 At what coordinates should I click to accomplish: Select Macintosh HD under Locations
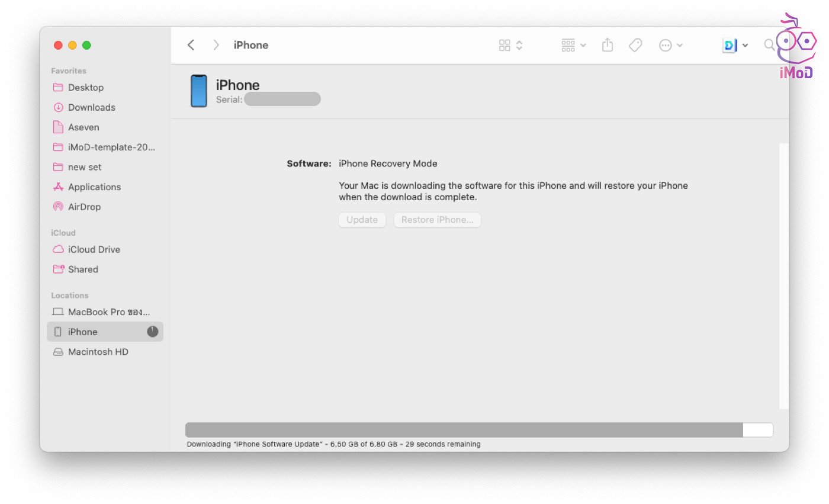point(98,352)
